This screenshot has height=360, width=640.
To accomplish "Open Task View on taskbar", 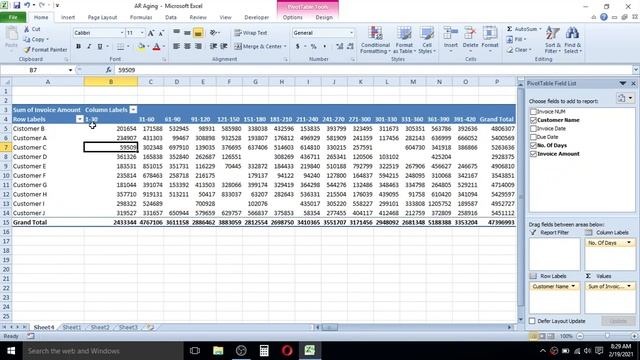I will [x=195, y=350].
